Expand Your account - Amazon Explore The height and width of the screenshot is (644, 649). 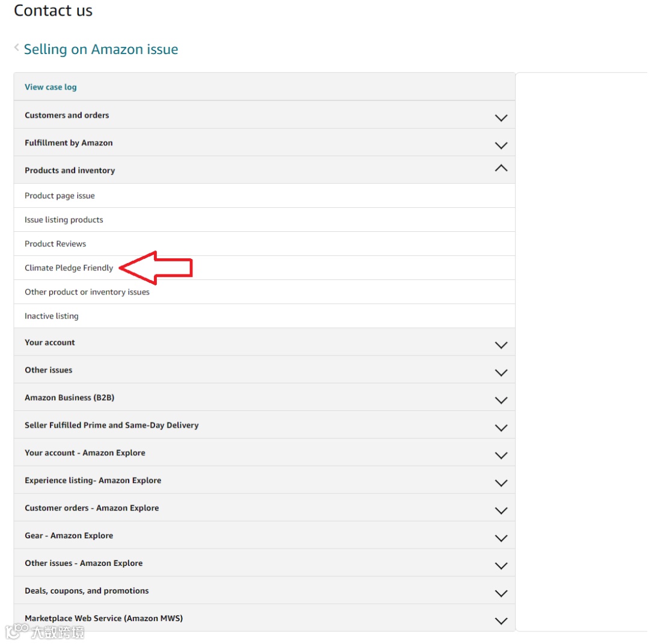(x=85, y=453)
